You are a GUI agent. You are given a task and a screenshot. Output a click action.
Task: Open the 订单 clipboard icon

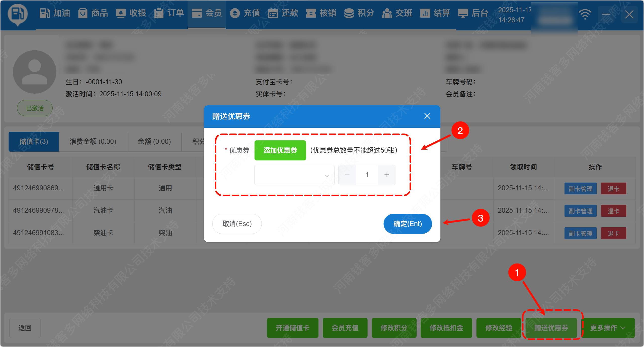point(159,13)
